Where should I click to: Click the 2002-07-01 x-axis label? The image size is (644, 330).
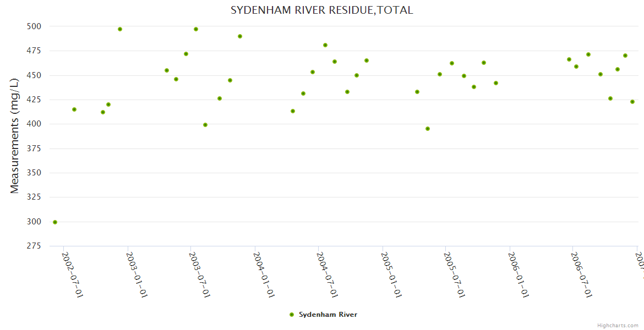pos(73,274)
